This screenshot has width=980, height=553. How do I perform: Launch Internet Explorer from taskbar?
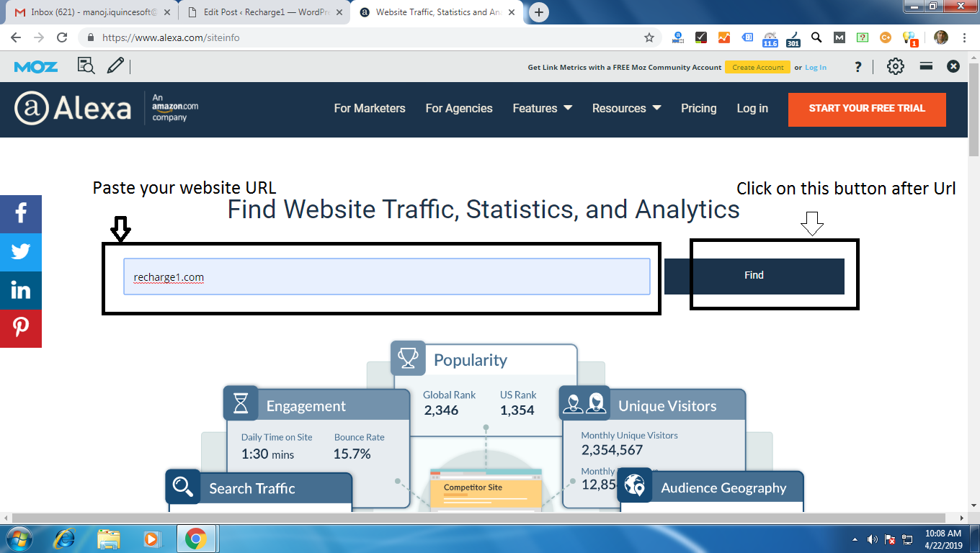(66, 539)
